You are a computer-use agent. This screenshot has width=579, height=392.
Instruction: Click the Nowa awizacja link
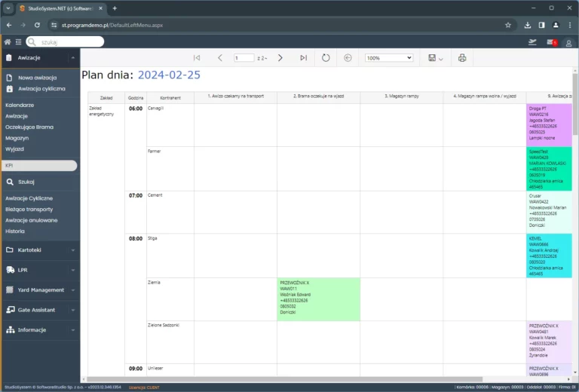click(x=37, y=78)
